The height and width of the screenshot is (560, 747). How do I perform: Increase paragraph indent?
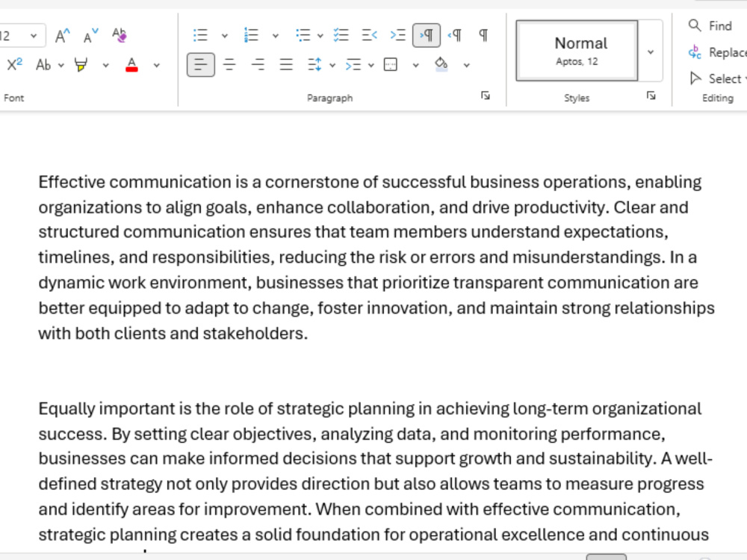click(x=398, y=35)
